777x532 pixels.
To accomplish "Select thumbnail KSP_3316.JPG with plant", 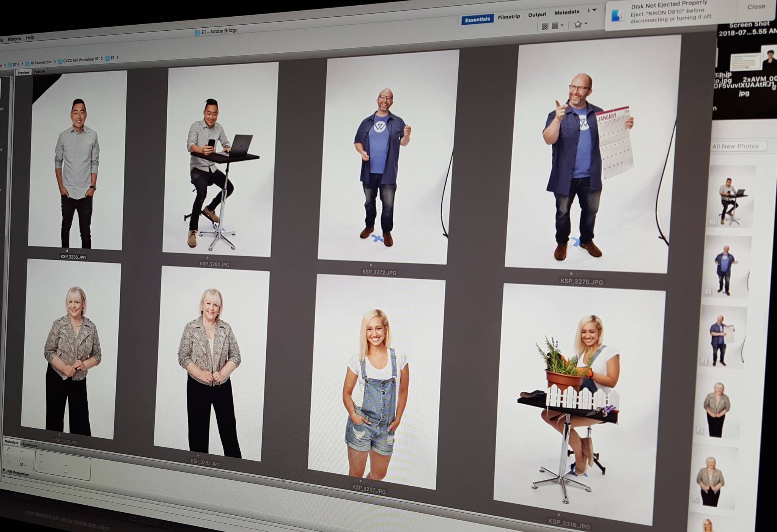I will (580, 405).
